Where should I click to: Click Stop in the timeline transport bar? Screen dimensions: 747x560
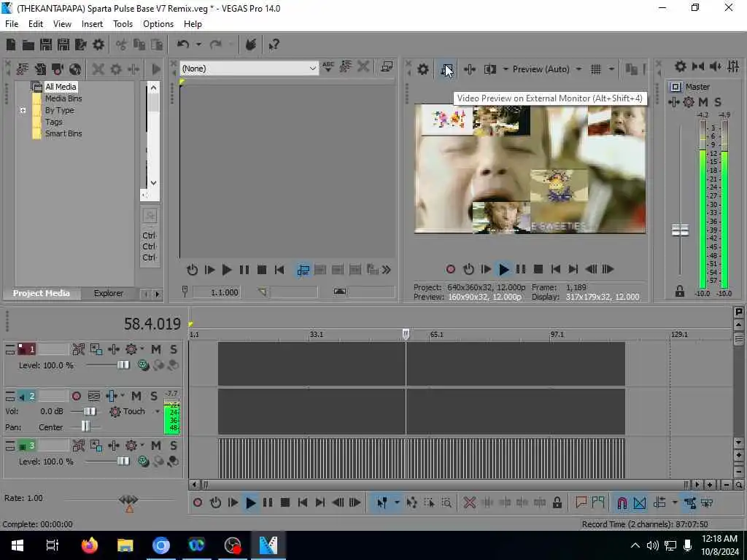285,503
